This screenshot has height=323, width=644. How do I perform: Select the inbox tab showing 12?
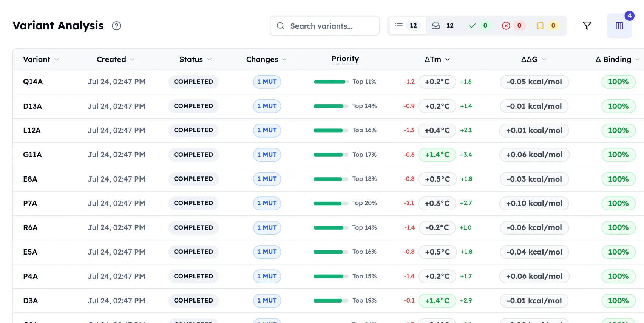click(x=443, y=26)
